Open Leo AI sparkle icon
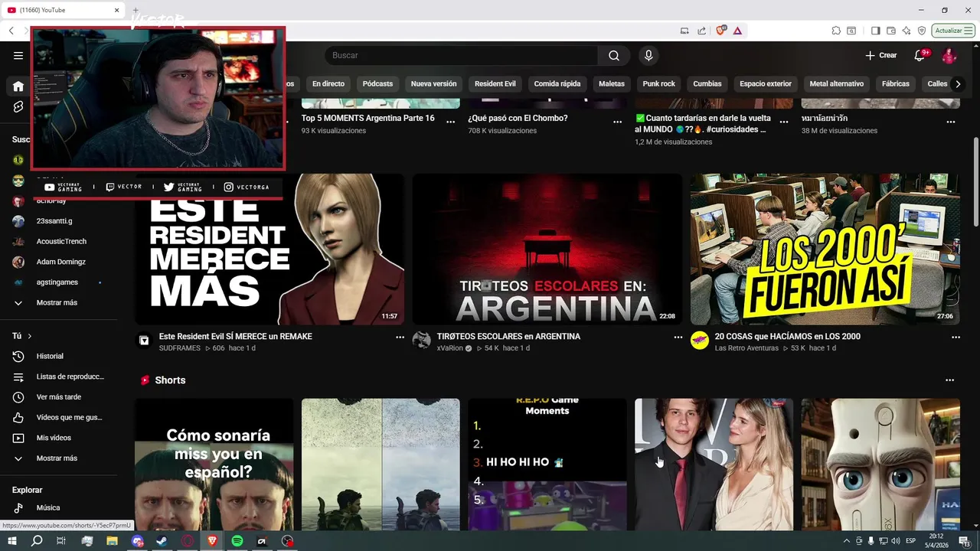980x551 pixels. coord(906,31)
